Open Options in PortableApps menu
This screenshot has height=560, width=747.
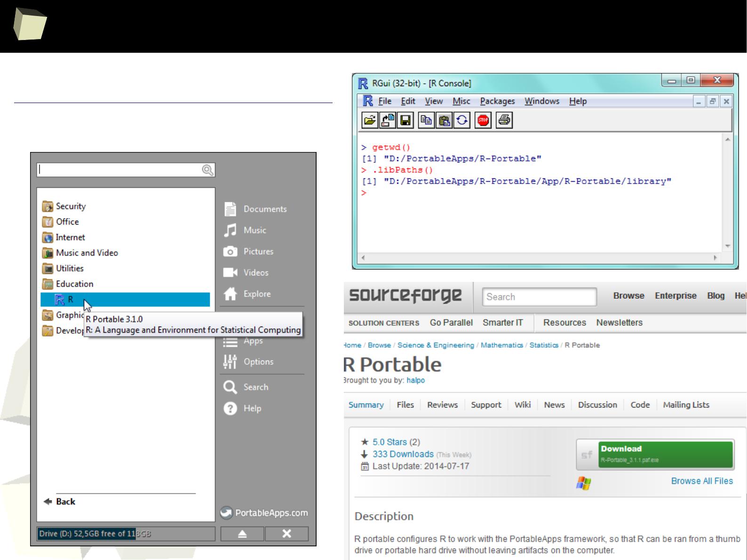249,361
